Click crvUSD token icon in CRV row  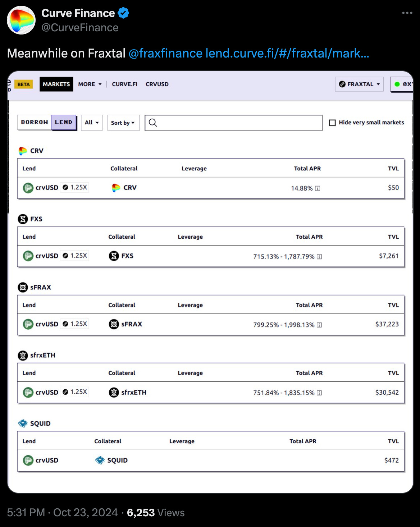pyautogui.click(x=28, y=188)
